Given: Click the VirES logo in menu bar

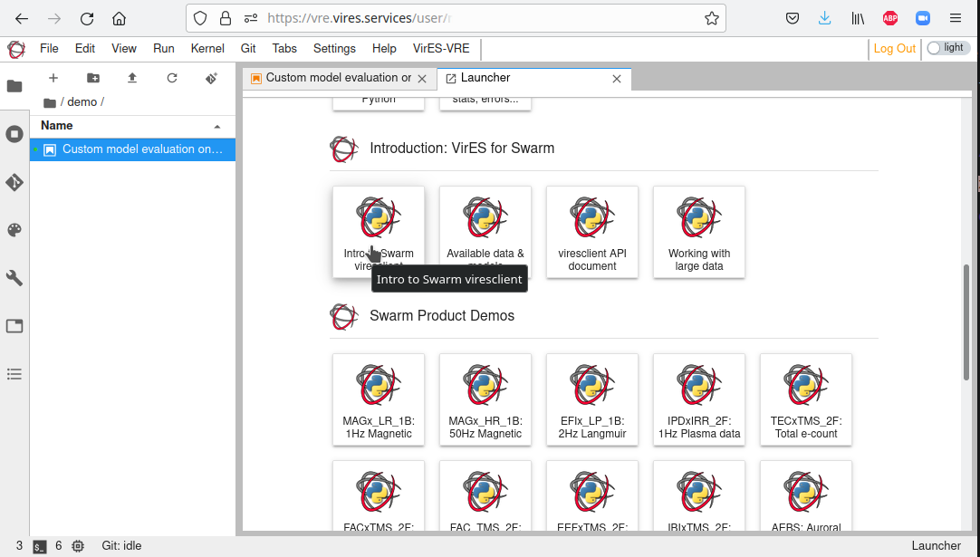Looking at the screenshot, I should (x=16, y=49).
